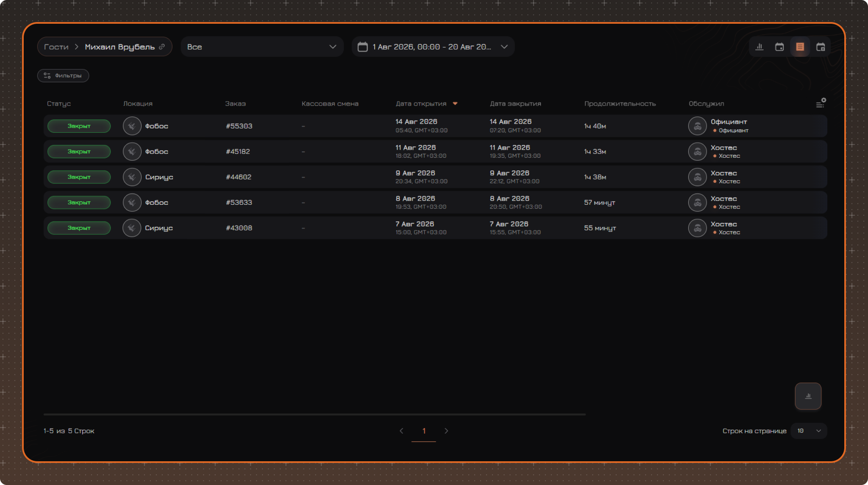Click closing date 7 Авг 2026 15:55

coord(515,228)
